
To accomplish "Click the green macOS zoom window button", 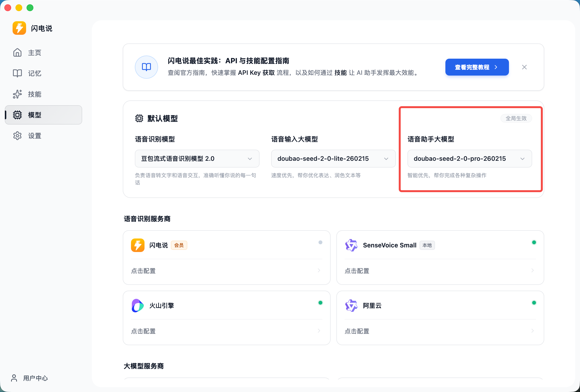I will [30, 8].
